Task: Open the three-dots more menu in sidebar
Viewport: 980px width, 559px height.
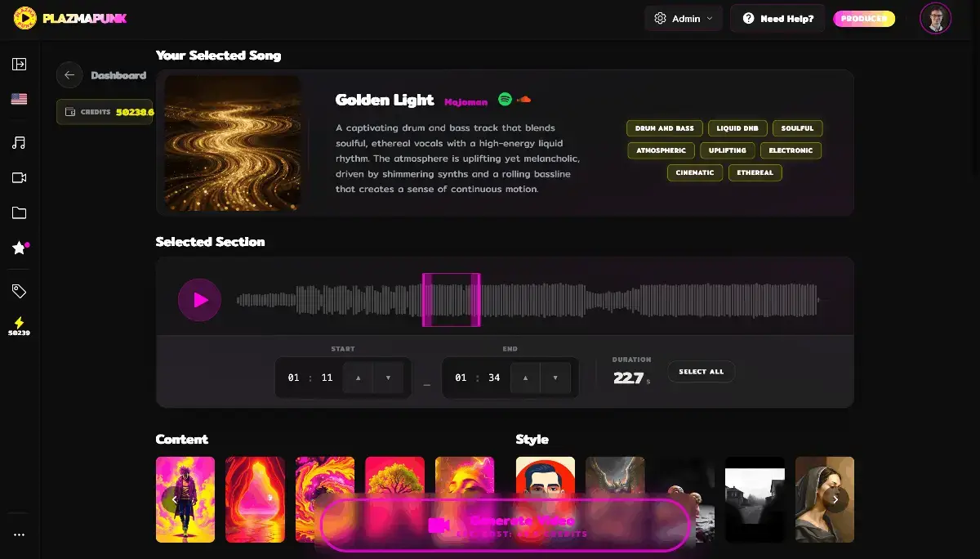Action: tap(19, 534)
